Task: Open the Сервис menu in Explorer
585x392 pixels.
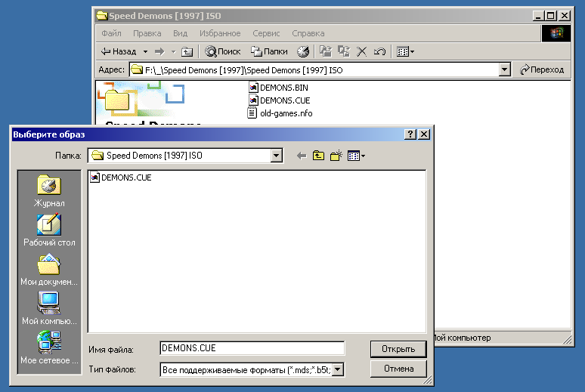Action: point(266,33)
